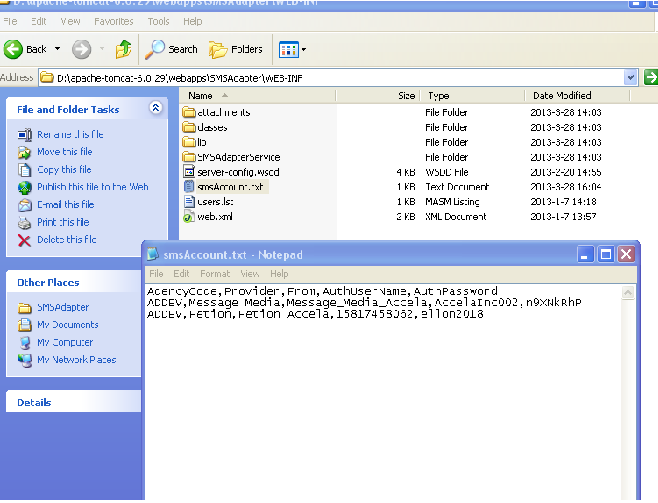Sort files by Date Modified column
658x503 pixels.
click(562, 96)
